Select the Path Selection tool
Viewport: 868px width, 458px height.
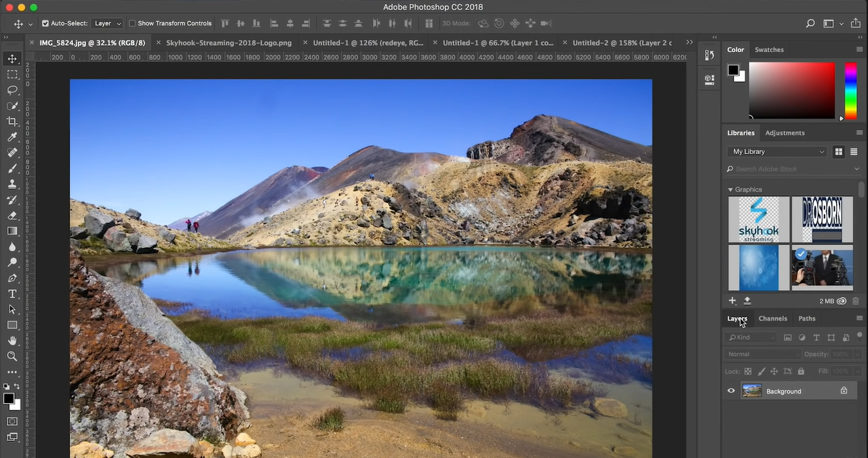point(12,309)
